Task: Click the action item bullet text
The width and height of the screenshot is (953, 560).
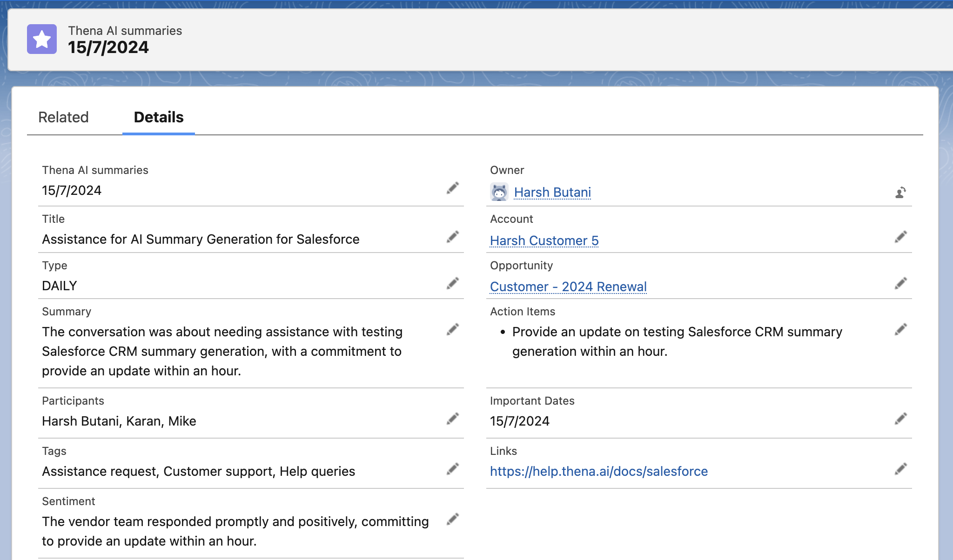Action: tap(677, 341)
